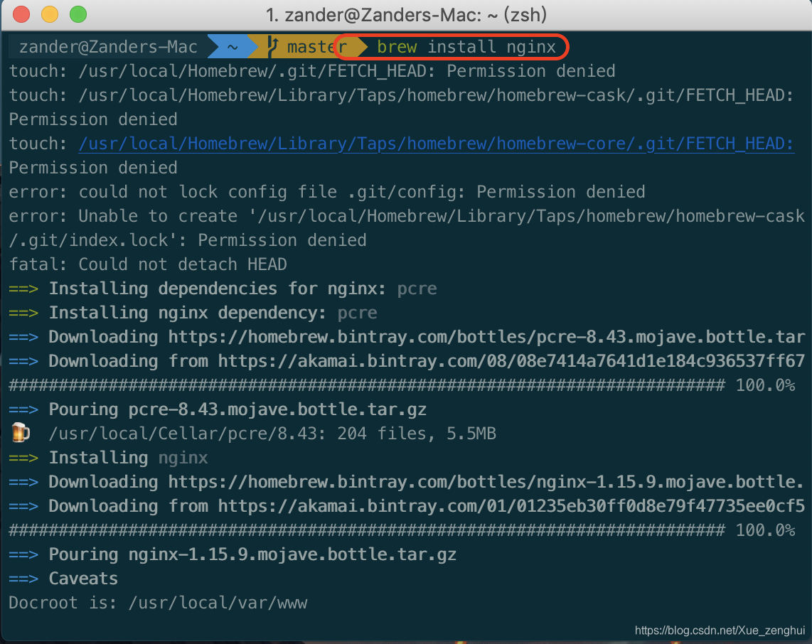Click the /usr/local/Cellar/pcre/8.43 summary text
The height and width of the screenshot is (644, 812).
pos(272,434)
